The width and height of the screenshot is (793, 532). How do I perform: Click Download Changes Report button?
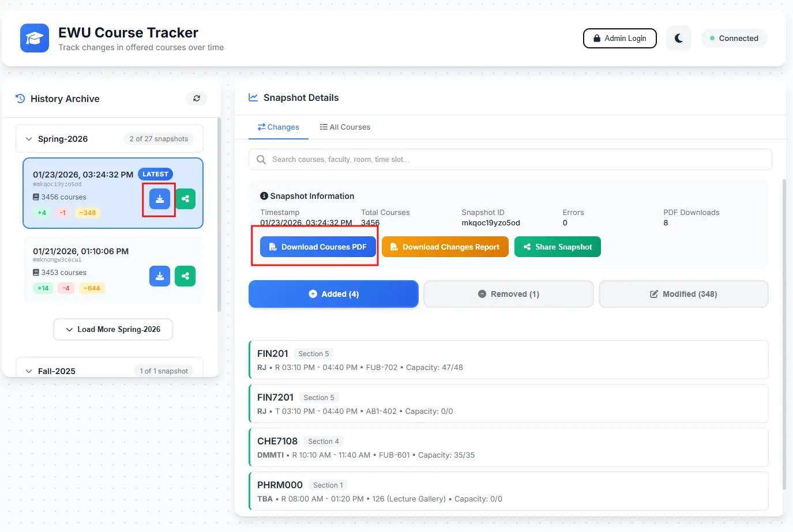point(445,247)
